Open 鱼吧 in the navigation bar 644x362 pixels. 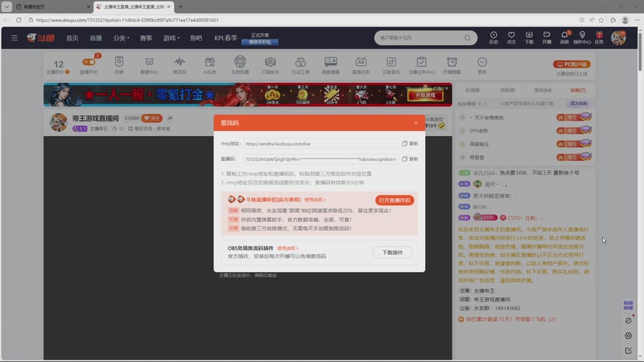pyautogui.click(x=196, y=38)
